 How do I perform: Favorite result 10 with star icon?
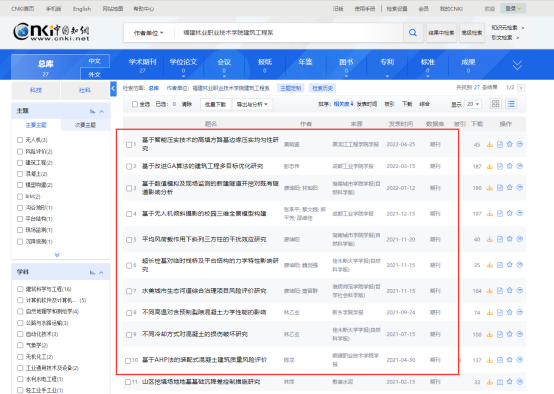pyautogui.click(x=509, y=360)
